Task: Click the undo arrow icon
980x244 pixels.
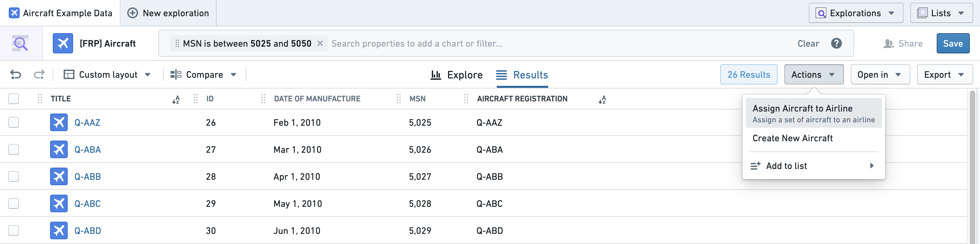Action: 16,74
